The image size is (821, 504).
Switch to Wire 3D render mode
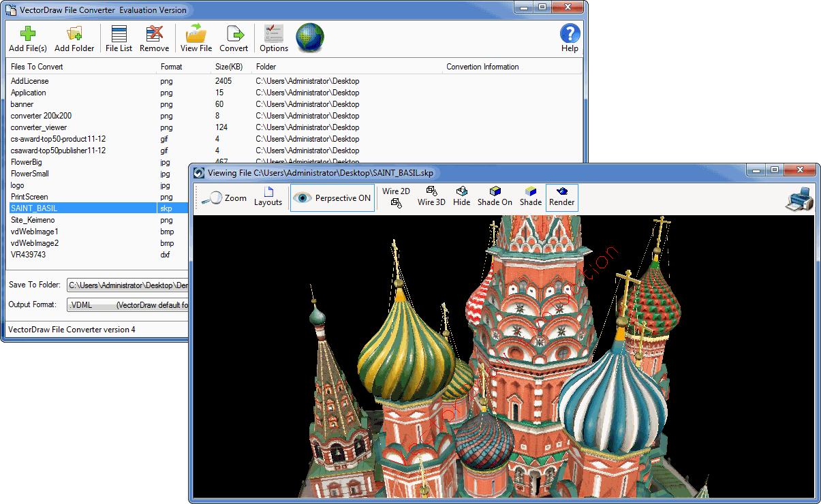tap(431, 197)
